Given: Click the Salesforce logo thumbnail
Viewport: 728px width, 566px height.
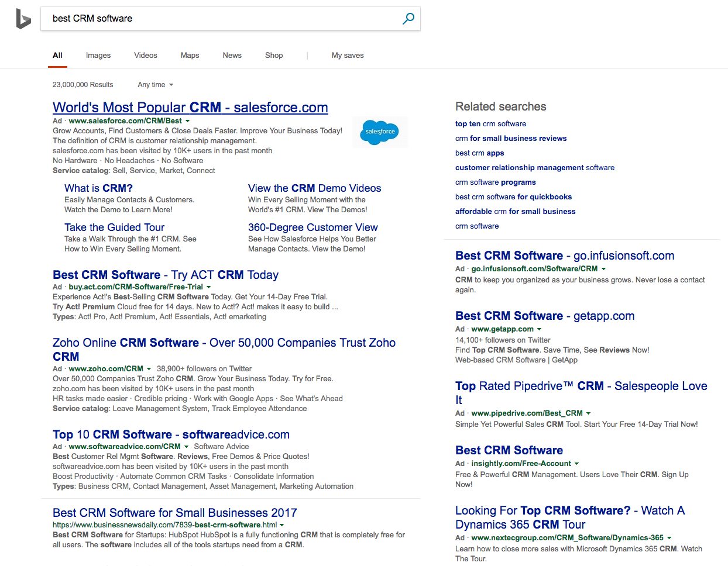Looking at the screenshot, I should tap(379, 132).
